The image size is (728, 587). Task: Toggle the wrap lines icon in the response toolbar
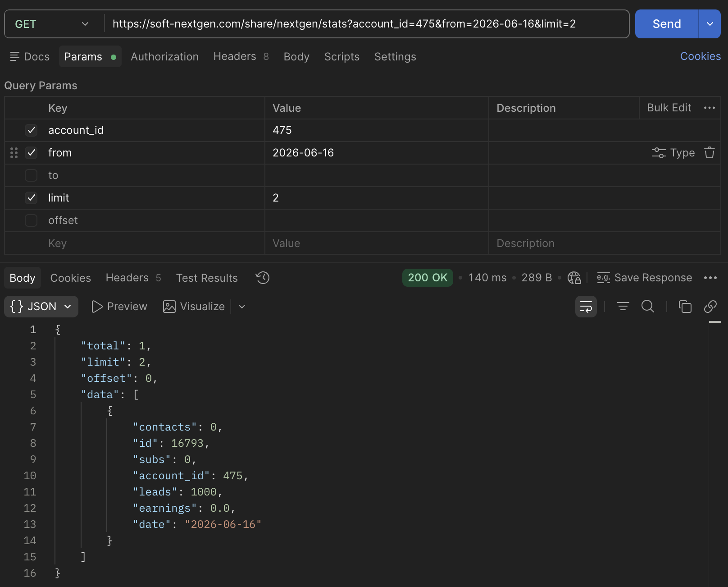coord(586,307)
